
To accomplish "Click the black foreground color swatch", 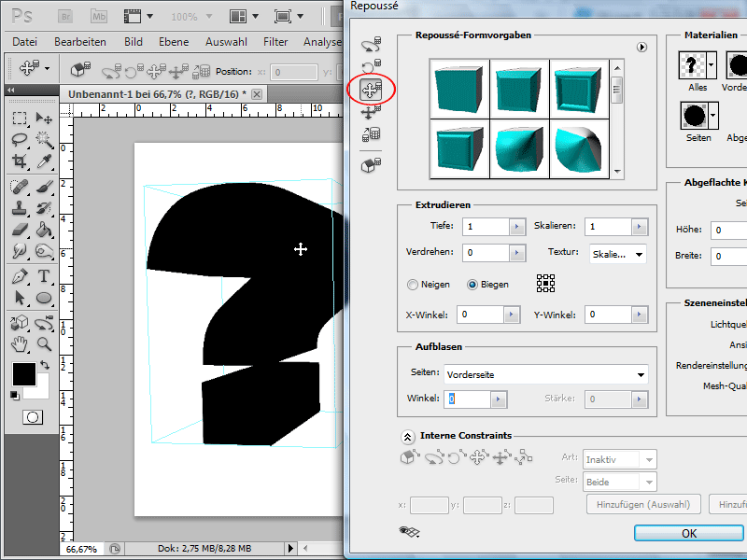I will tap(24, 374).
